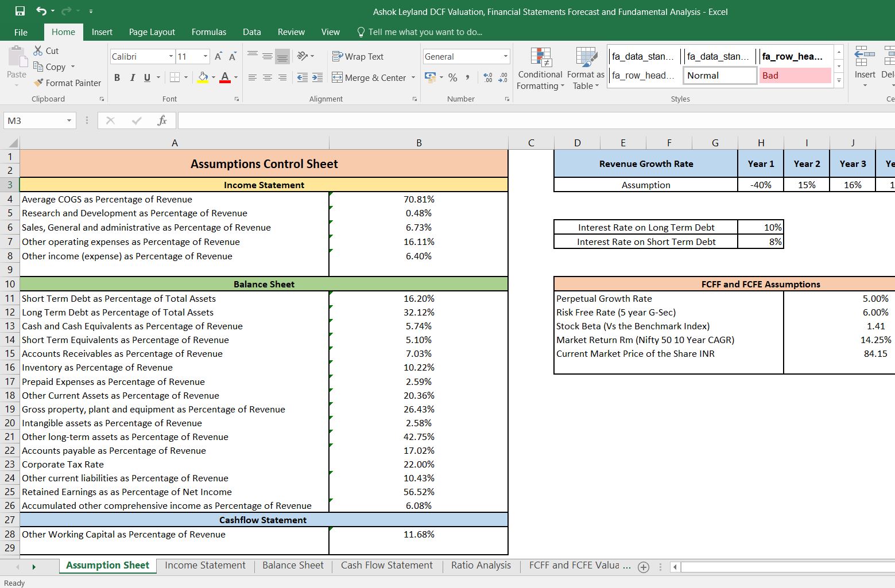Image resolution: width=895 pixels, height=588 pixels.
Task: Align text left
Action: [253, 77]
